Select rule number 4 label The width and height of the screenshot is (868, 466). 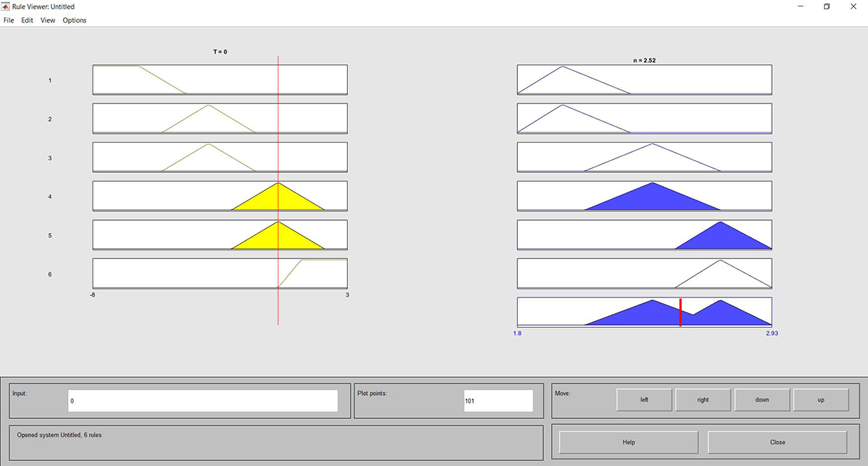(x=50, y=197)
